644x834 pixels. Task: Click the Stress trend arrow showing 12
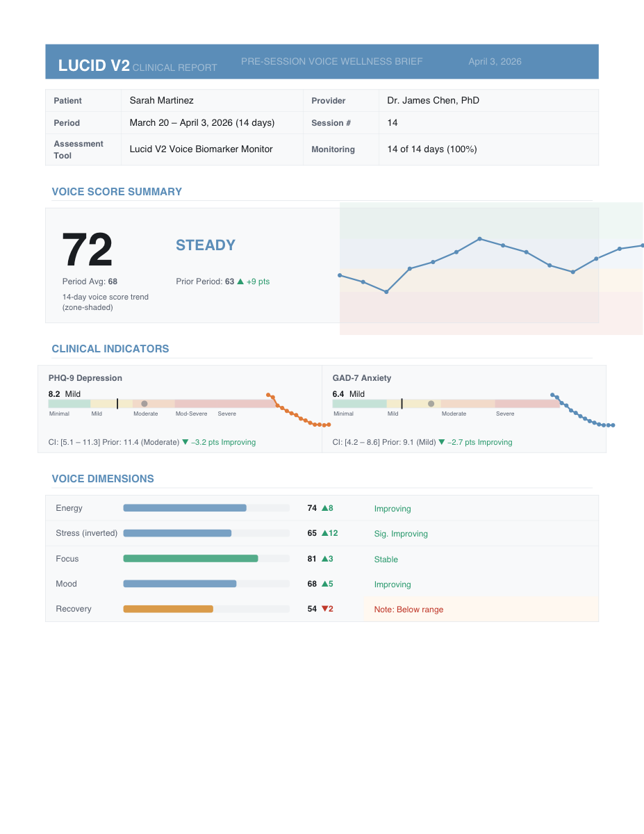[x=324, y=533]
